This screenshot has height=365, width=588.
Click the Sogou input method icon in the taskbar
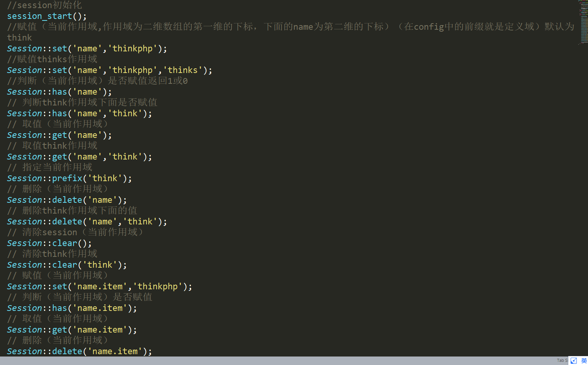tap(573, 360)
